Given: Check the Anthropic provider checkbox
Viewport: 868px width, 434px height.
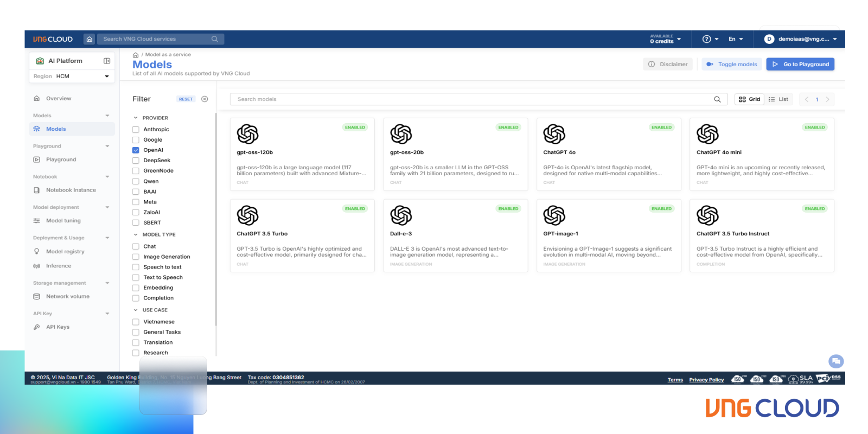Looking at the screenshot, I should tap(136, 130).
